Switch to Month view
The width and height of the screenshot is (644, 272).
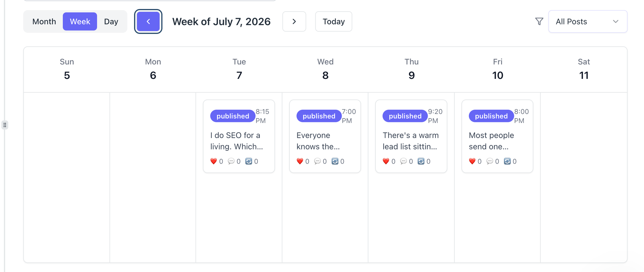tap(44, 22)
